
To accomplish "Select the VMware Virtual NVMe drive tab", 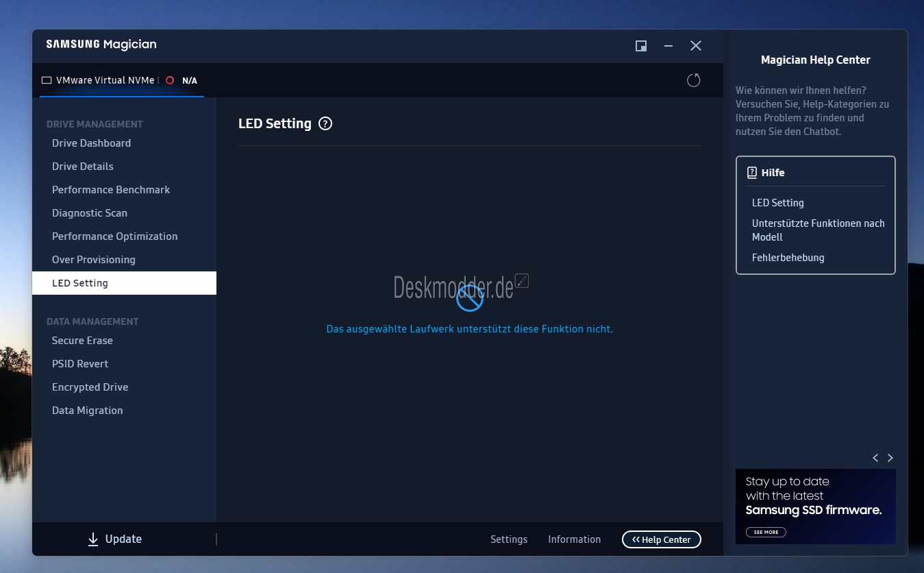I will pyautogui.click(x=121, y=80).
